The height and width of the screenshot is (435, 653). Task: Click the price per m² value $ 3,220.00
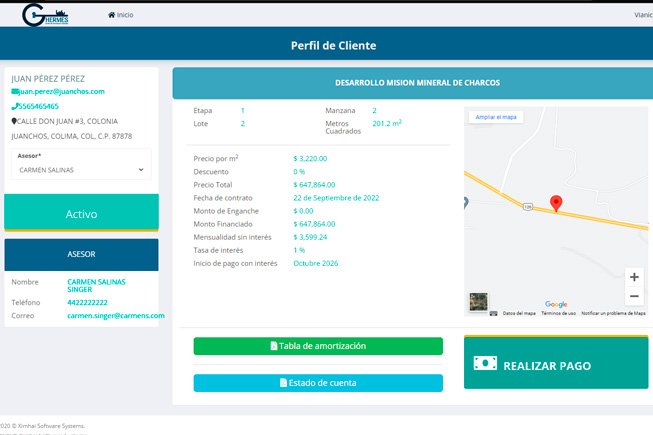click(x=310, y=159)
